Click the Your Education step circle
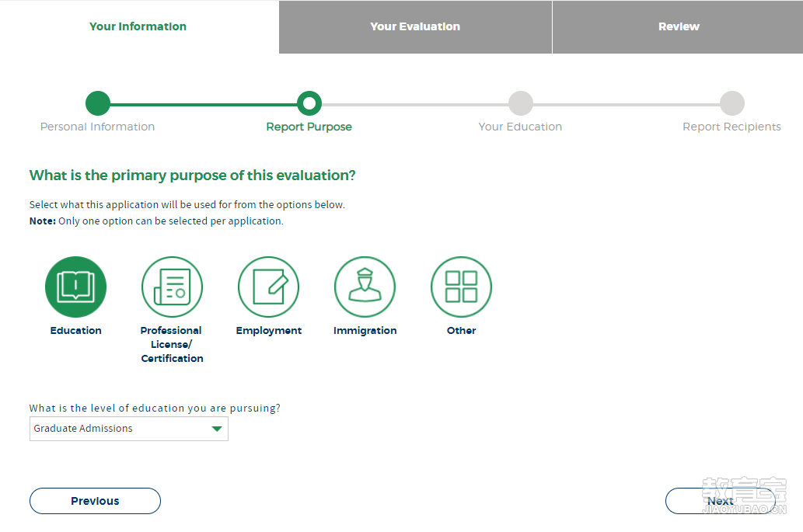The image size is (803, 532). point(521,103)
